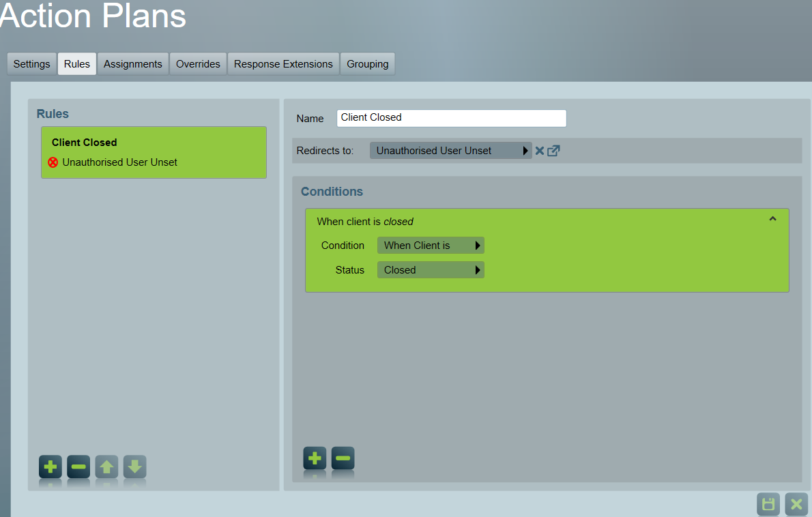
Task: Go to the Overrides tab
Action: [198, 63]
